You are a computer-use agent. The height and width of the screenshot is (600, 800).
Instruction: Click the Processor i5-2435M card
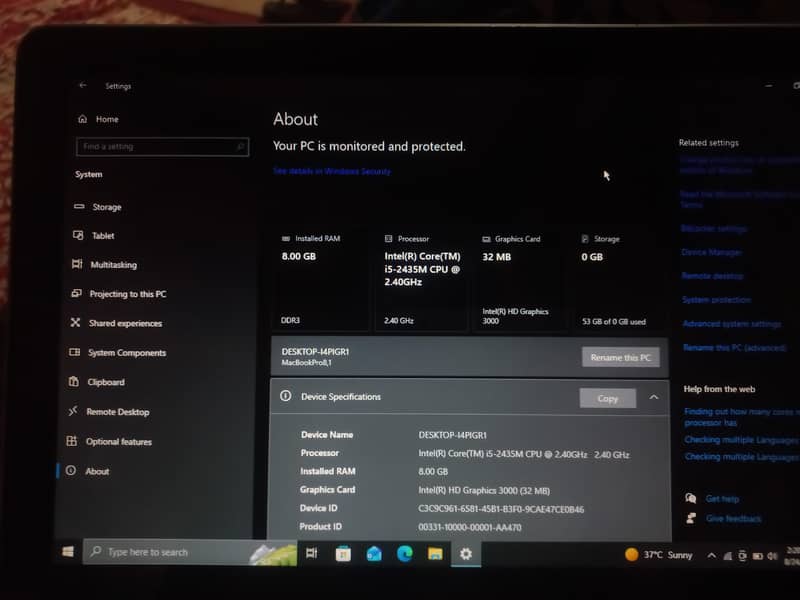point(422,279)
